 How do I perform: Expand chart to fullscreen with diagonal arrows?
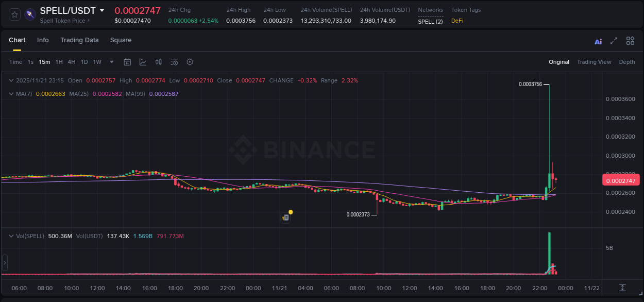(x=613, y=41)
